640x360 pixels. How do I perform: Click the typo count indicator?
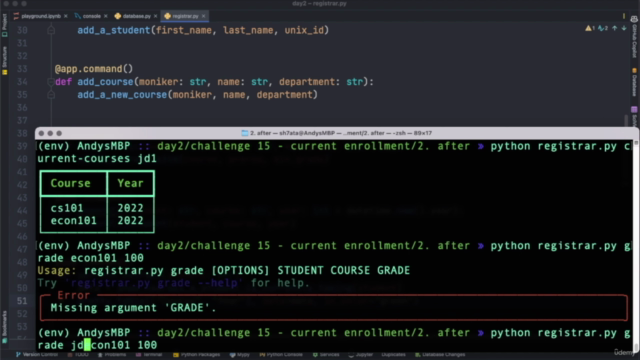603,28
